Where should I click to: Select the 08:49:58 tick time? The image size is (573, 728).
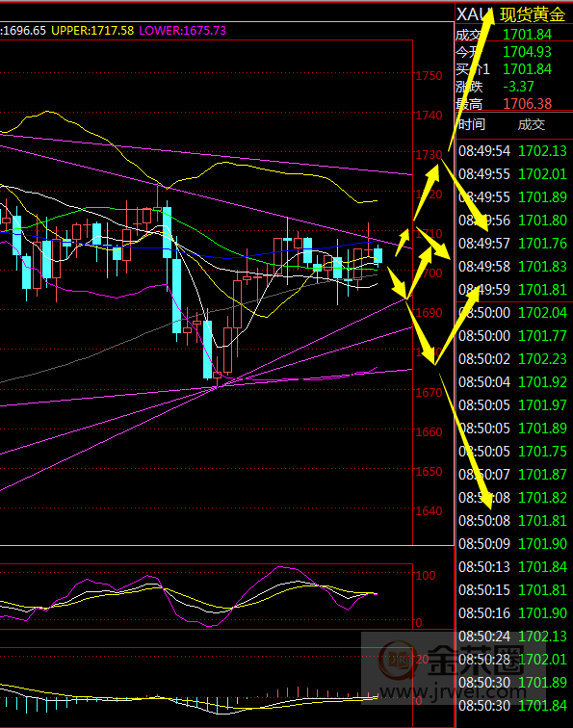[484, 267]
